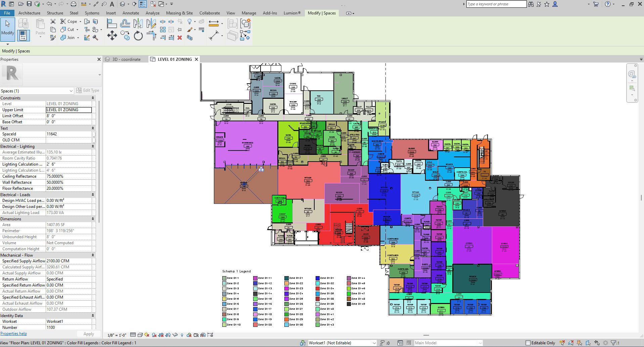This screenshot has height=347, width=644.
Task: Choose the Offset tool
Action: pyautogui.click(x=125, y=23)
